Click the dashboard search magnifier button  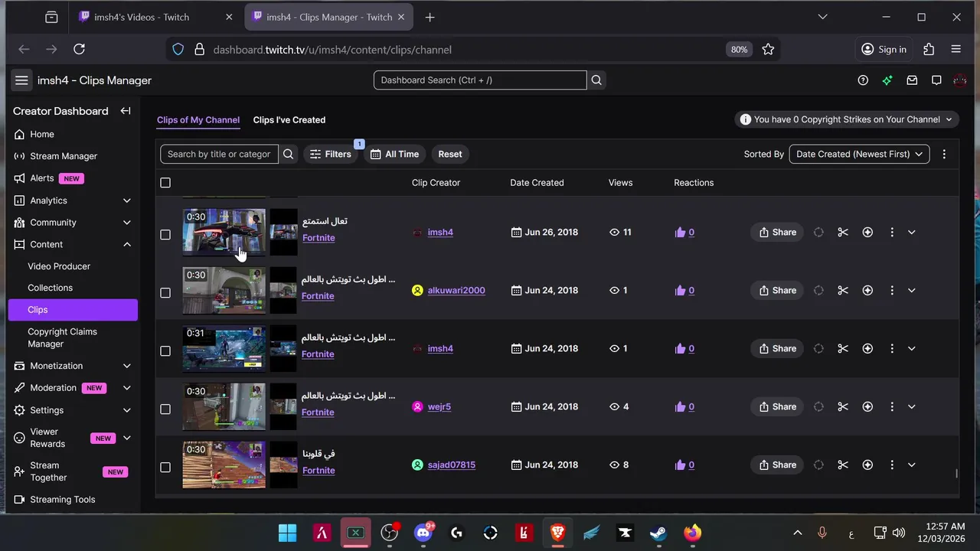(596, 80)
